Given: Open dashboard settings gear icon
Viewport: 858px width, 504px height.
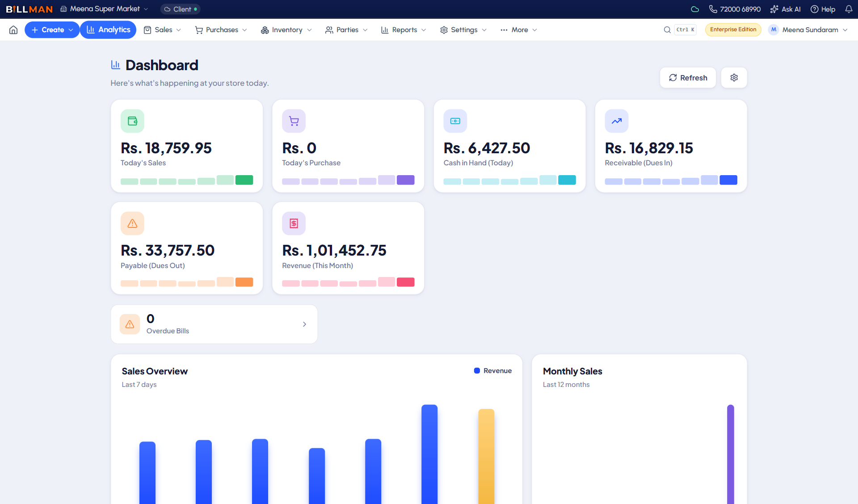Looking at the screenshot, I should coord(734,78).
